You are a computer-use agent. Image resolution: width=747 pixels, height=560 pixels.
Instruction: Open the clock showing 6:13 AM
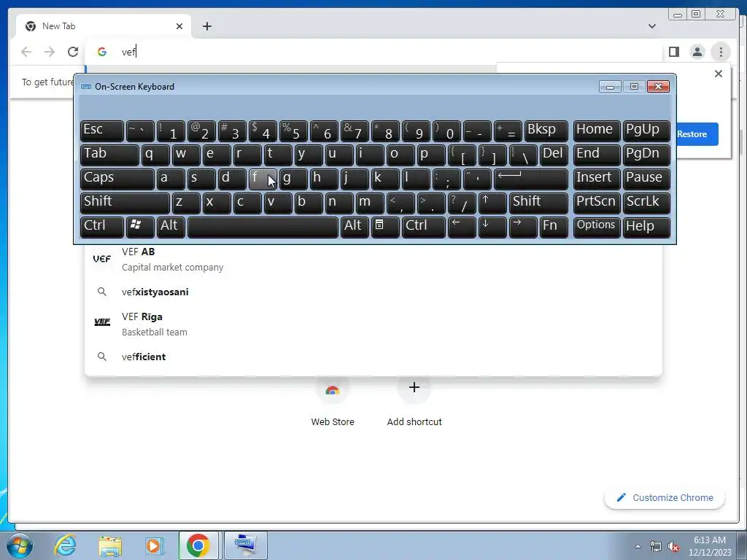click(x=710, y=546)
